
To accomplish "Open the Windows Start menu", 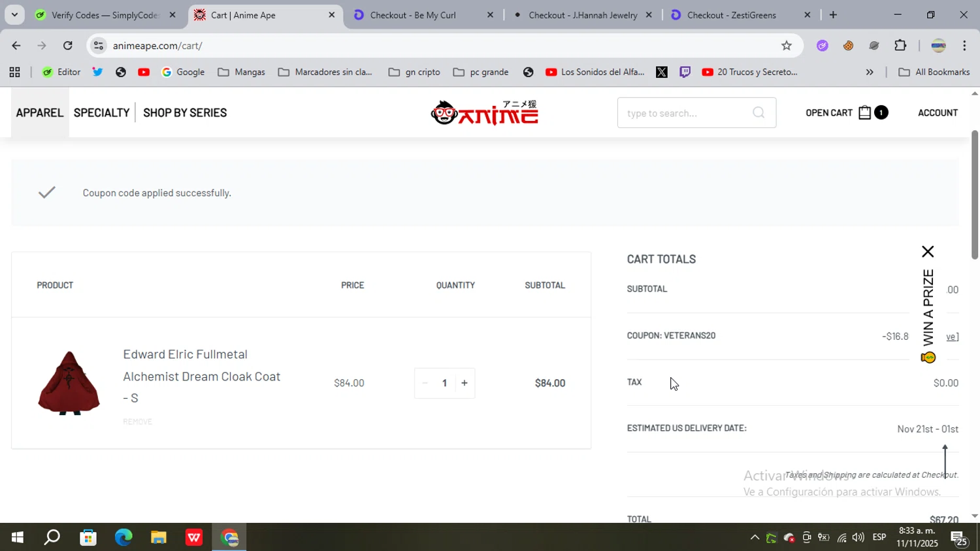I will [x=17, y=537].
